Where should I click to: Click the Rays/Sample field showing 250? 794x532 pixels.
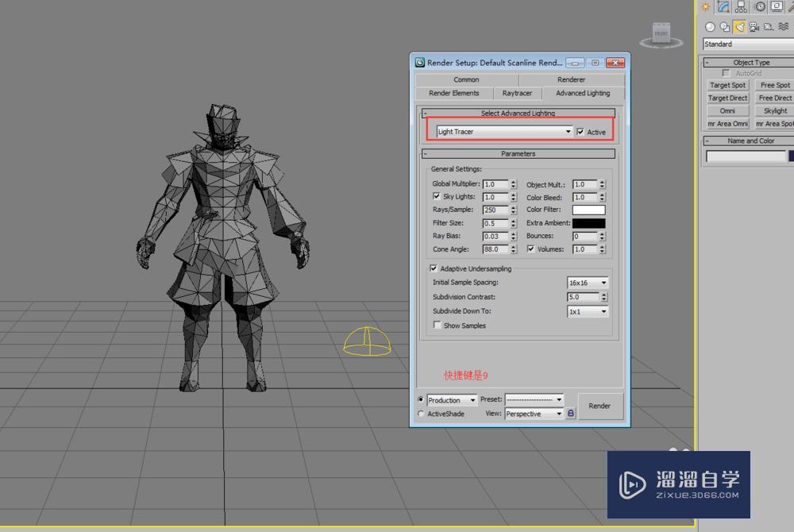pos(495,210)
